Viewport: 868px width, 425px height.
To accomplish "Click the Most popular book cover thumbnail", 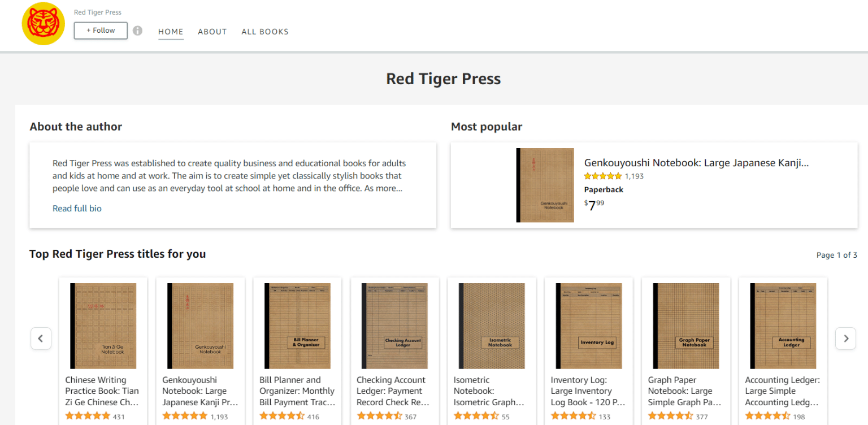I will (x=545, y=185).
